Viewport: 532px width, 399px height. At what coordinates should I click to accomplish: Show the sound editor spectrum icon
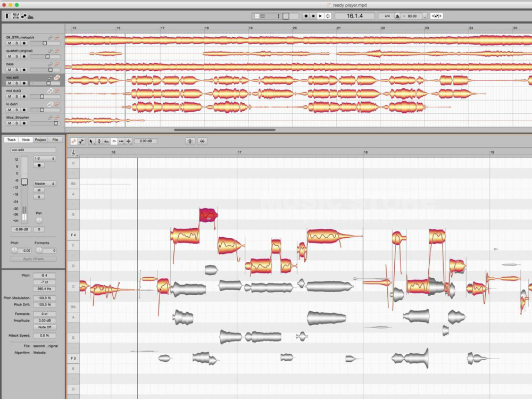(x=30, y=16)
